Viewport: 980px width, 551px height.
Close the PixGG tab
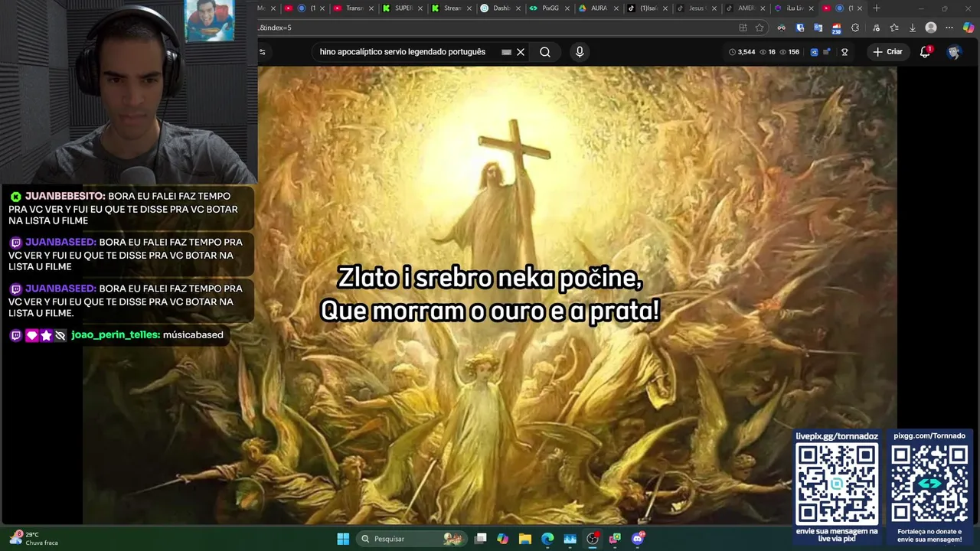point(567,8)
